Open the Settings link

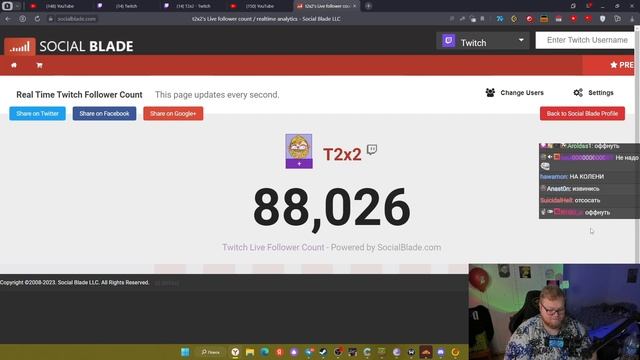(x=600, y=93)
